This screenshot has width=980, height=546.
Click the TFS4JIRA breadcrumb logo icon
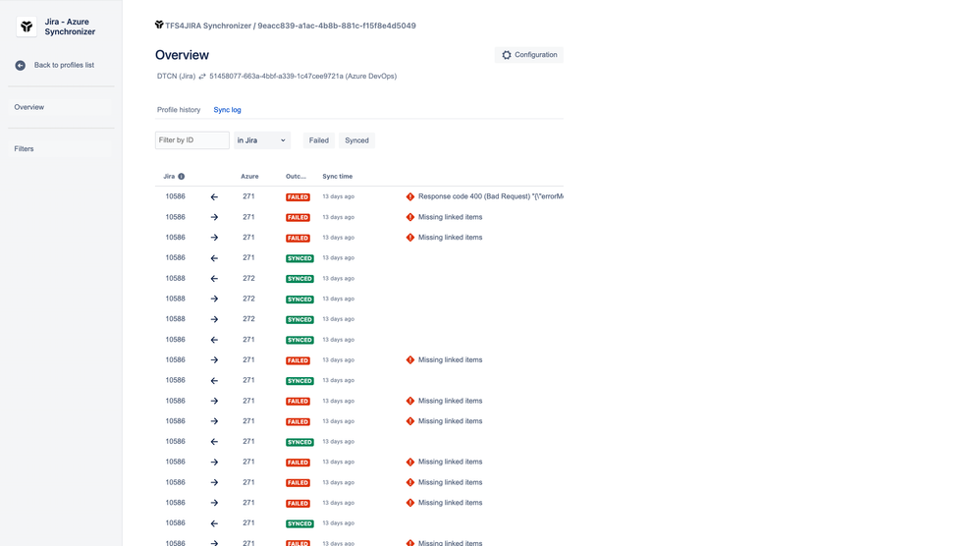click(159, 25)
